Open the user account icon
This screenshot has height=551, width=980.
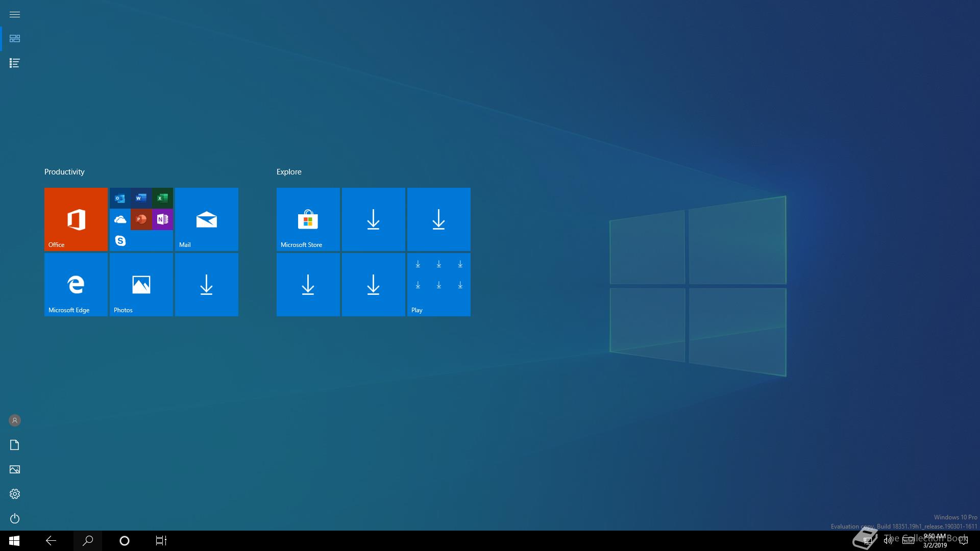click(x=15, y=420)
